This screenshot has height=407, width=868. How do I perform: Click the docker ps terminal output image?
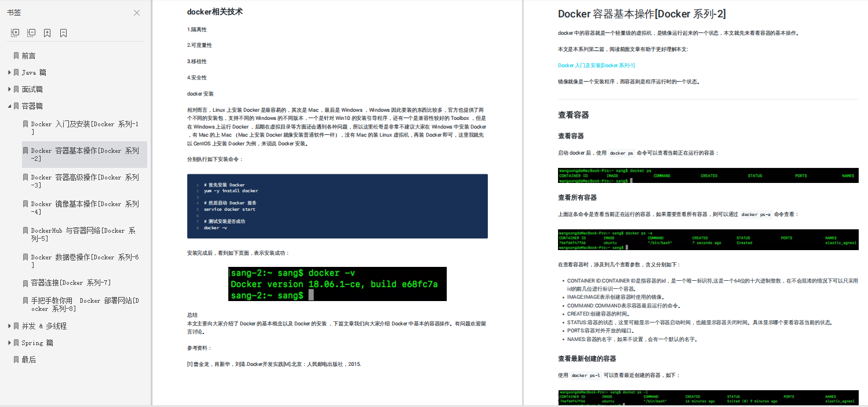(708, 175)
